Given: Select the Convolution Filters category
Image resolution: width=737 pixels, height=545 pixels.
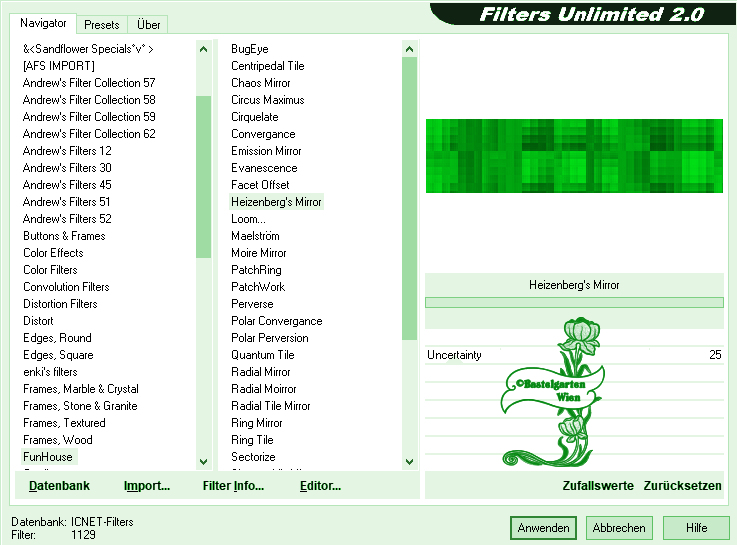Looking at the screenshot, I should (x=66, y=287).
